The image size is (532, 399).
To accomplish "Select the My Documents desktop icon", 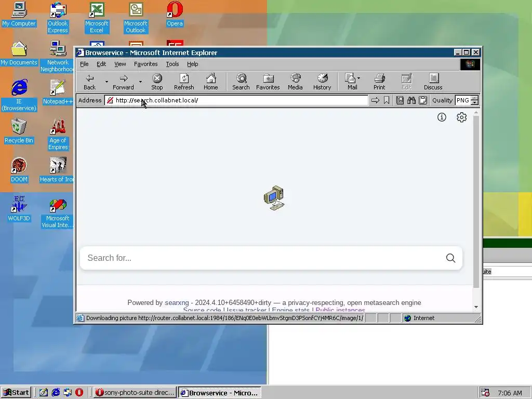I will pos(19,54).
